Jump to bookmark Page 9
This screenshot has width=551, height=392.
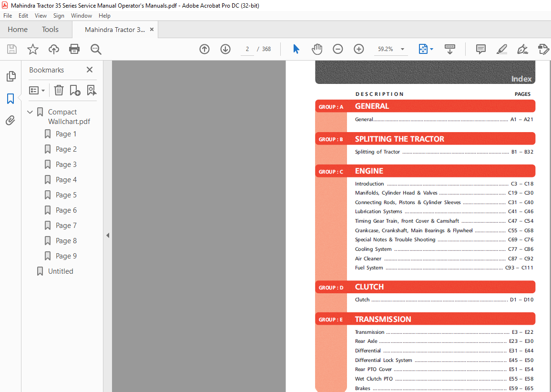[66, 256]
